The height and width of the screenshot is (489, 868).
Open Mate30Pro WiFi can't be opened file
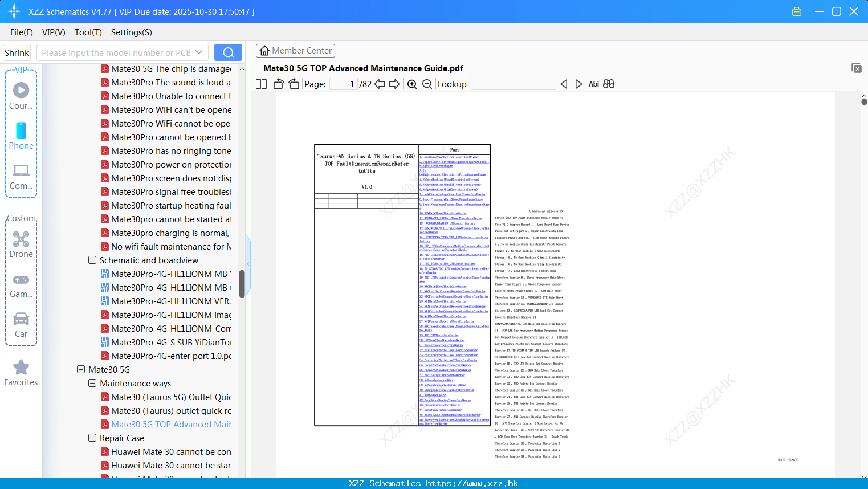click(166, 110)
